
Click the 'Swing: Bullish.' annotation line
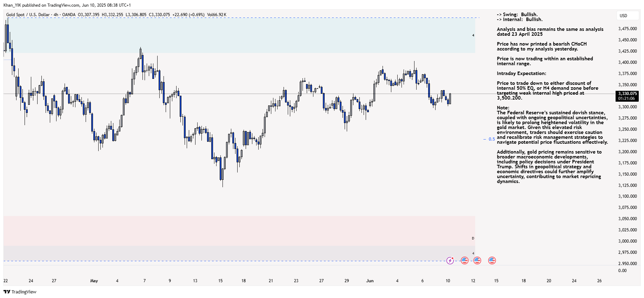point(517,14)
